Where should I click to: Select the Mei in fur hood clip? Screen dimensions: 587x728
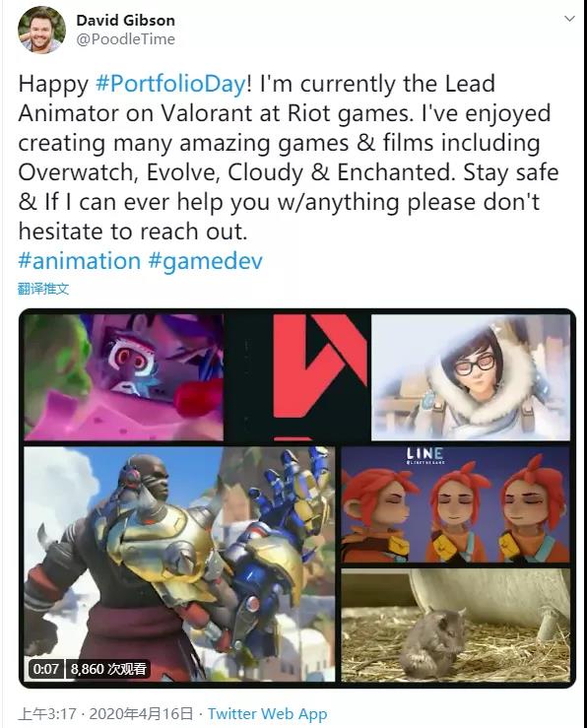(471, 376)
